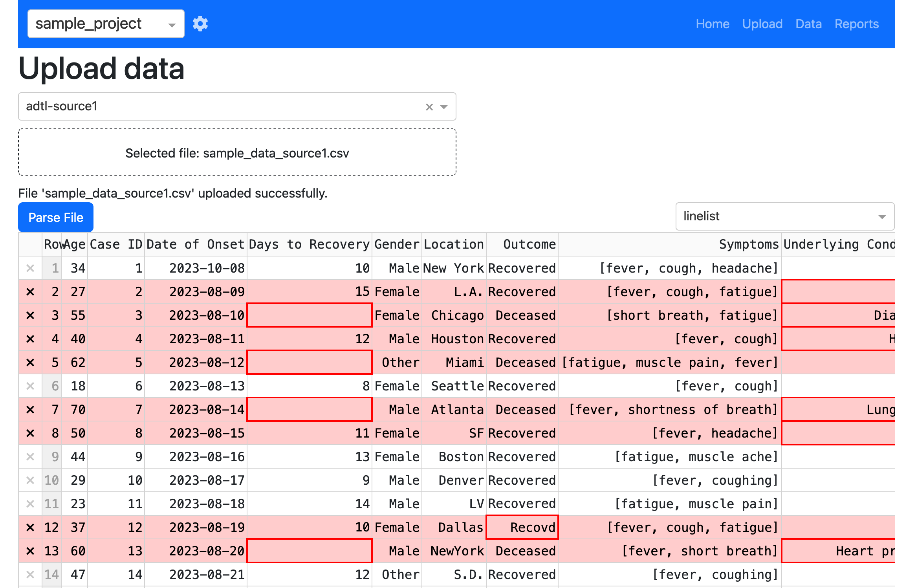Viewport: 916px width, 588px height.
Task: Remove row 4 using the x icon
Action: (30, 339)
